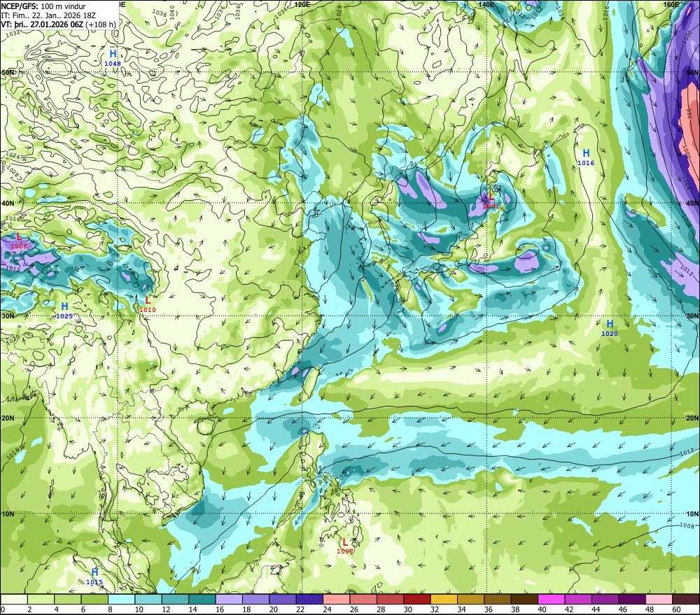The width and height of the screenshot is (700, 615).
Task: Click the 1008 isobar label at lower right
Action: [687, 525]
